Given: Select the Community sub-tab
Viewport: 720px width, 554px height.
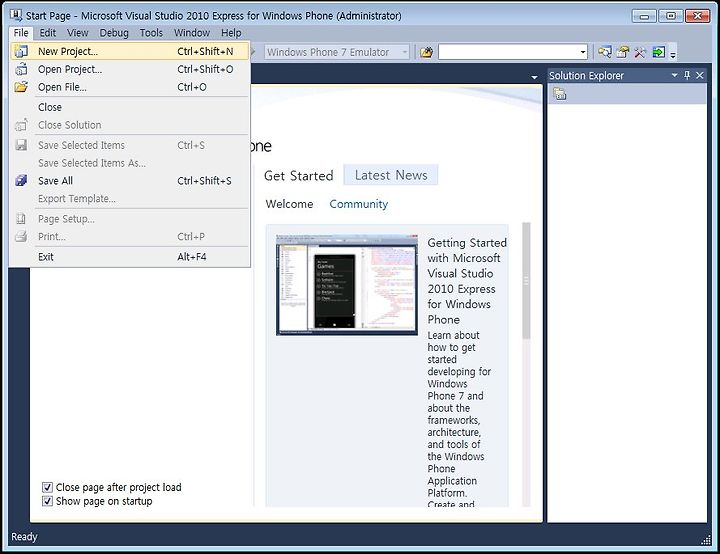Looking at the screenshot, I should (x=359, y=204).
